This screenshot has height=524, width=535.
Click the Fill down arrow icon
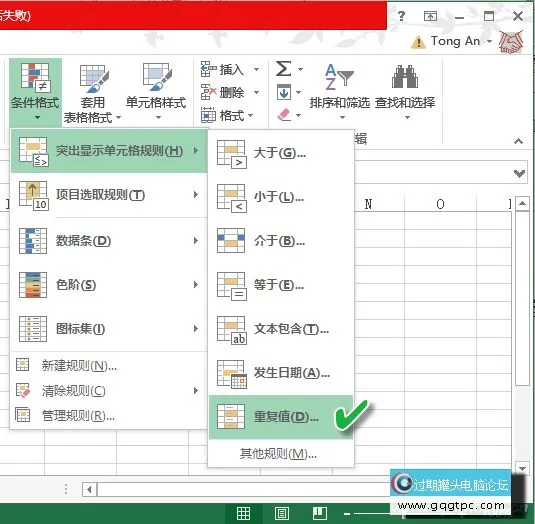point(284,92)
